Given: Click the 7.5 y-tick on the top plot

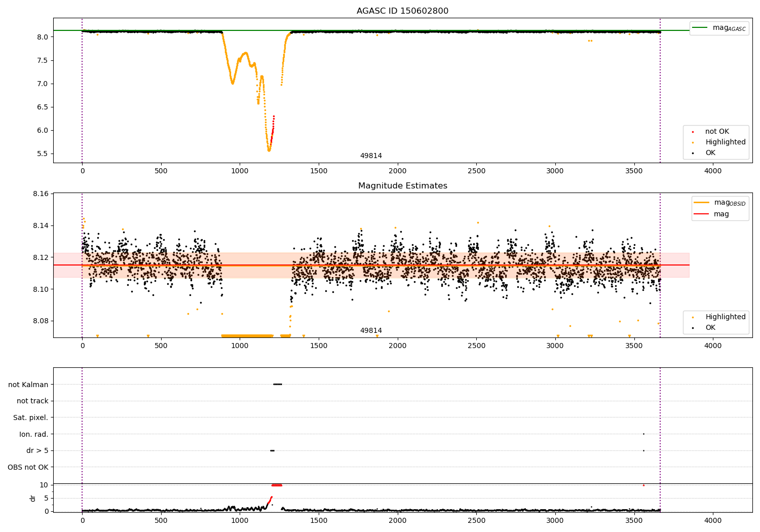Looking at the screenshot, I should (42, 60).
